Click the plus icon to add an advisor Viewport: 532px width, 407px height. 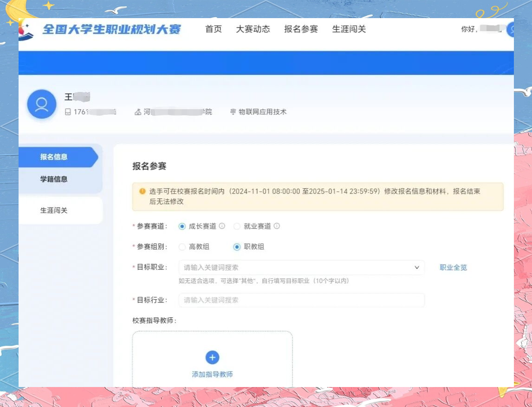tap(212, 357)
